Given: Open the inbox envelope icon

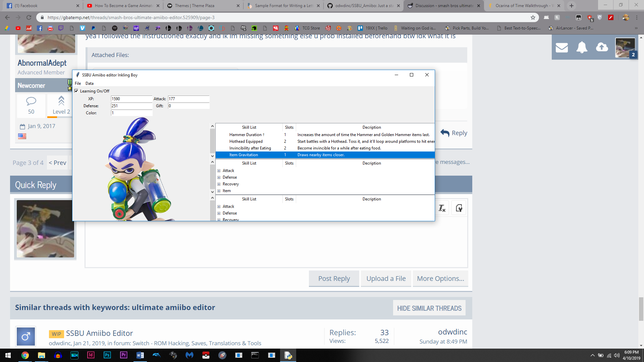Looking at the screenshot, I should coord(562,48).
